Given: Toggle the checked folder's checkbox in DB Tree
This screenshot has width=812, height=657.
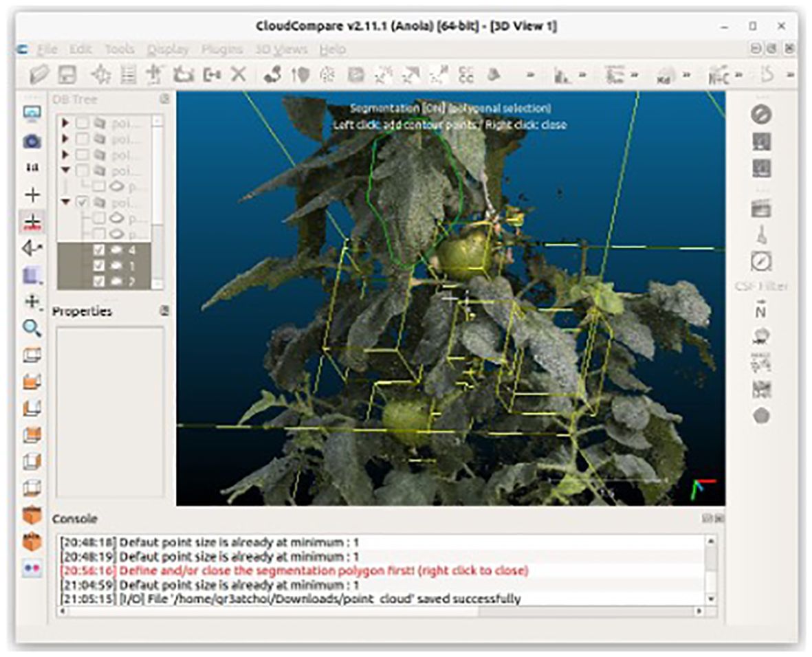Looking at the screenshot, I should pyautogui.click(x=83, y=202).
